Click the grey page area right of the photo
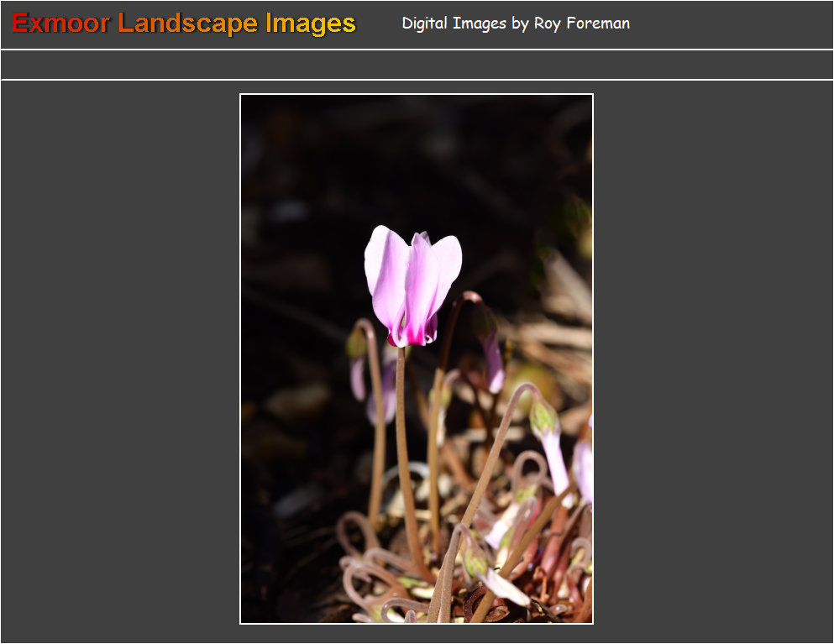This screenshot has height=644, width=834. pyautogui.click(x=714, y=361)
